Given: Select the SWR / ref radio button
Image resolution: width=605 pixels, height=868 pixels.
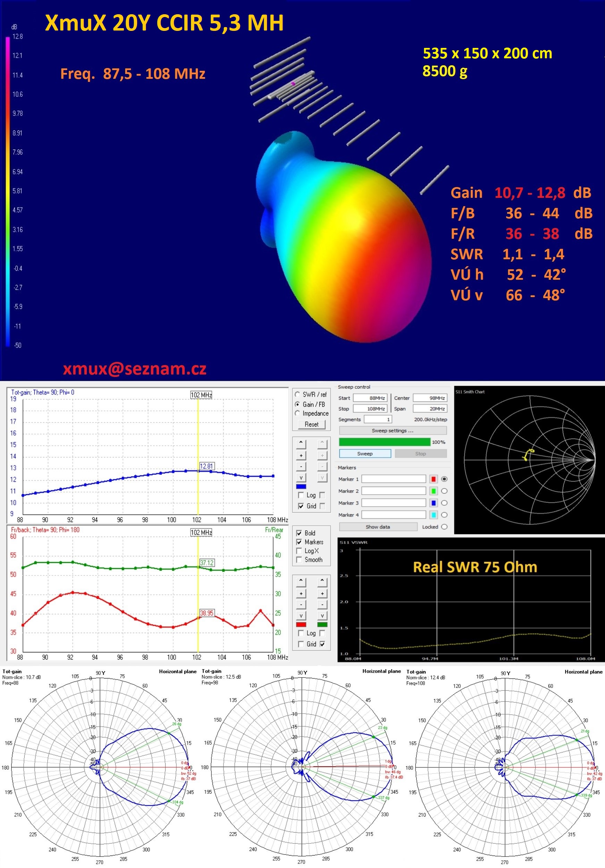Looking at the screenshot, I should 297,394.
